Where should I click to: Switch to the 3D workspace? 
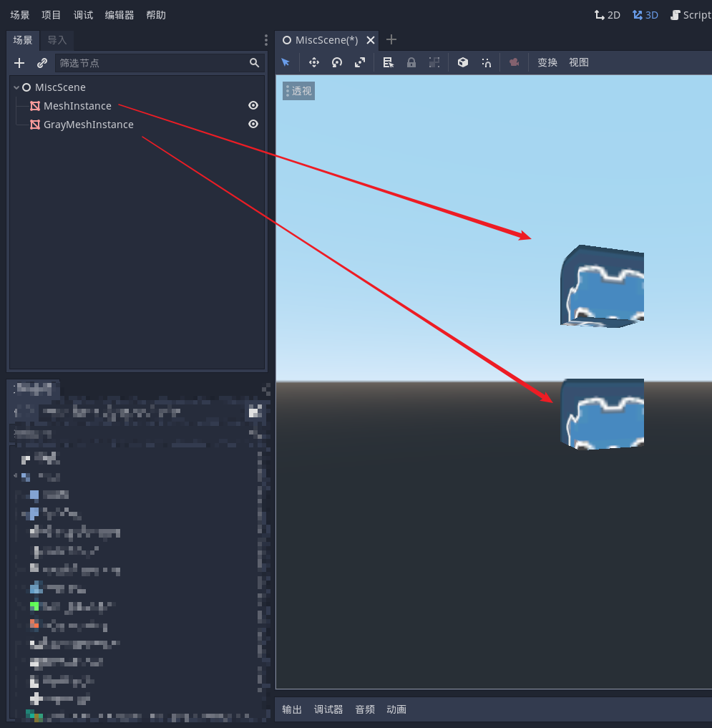point(645,15)
